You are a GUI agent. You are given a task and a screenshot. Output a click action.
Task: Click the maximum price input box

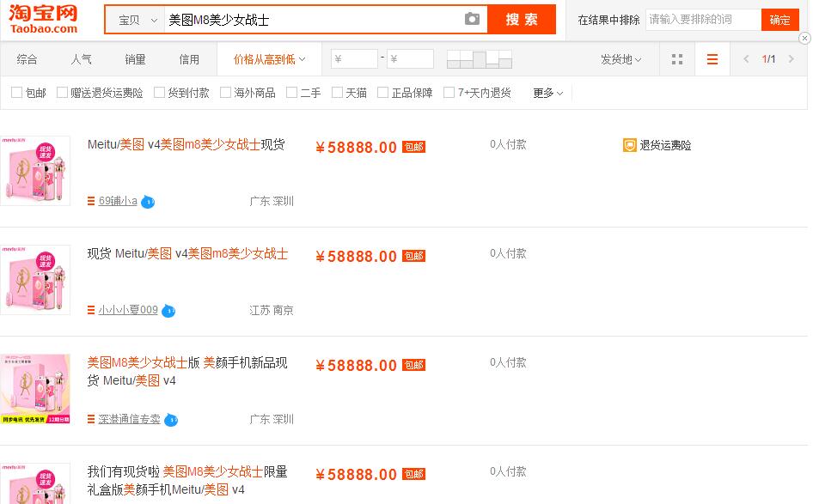(411, 59)
